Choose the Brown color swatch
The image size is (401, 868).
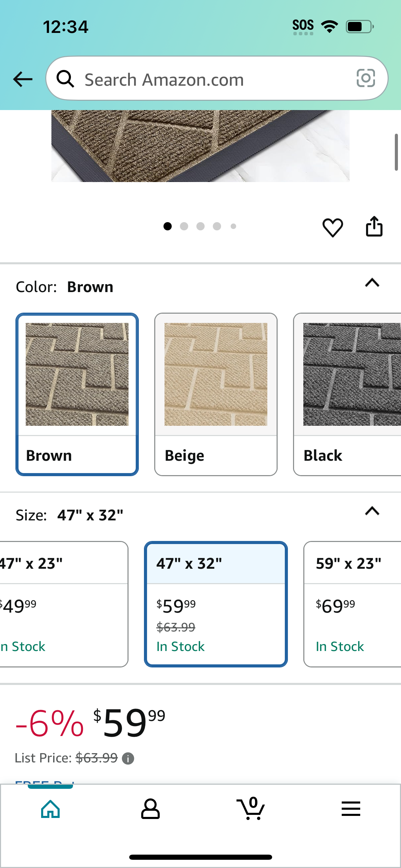pos(77,394)
